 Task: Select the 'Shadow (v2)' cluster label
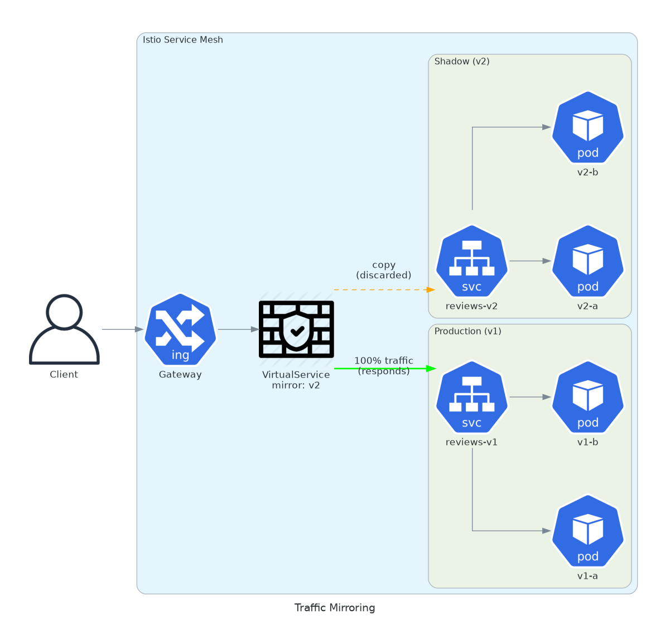click(462, 61)
